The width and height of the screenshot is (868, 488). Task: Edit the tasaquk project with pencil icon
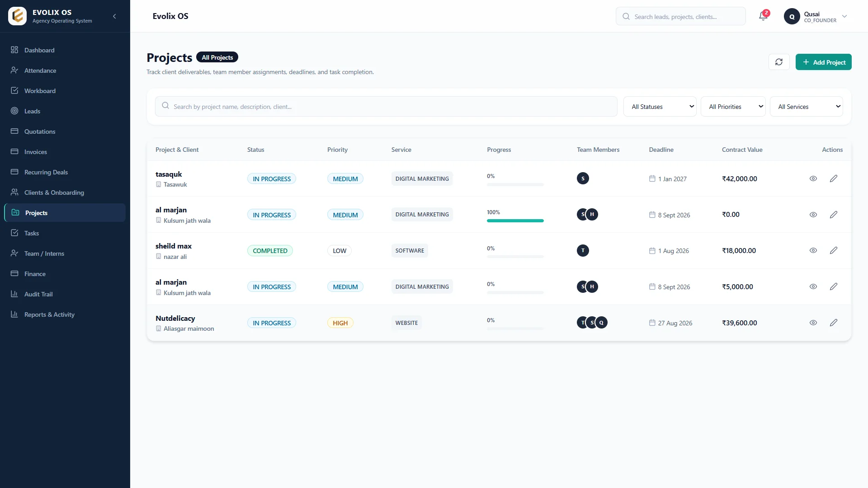pyautogui.click(x=834, y=178)
